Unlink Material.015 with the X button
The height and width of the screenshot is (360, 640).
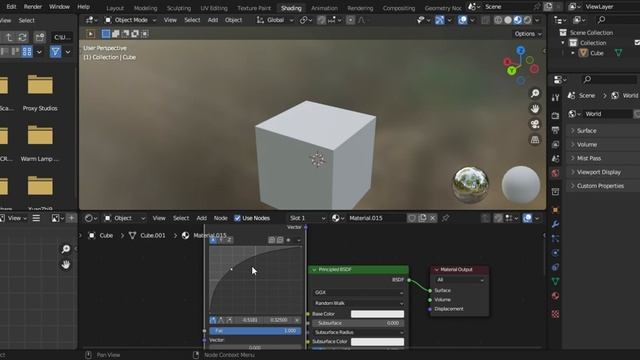click(433, 218)
